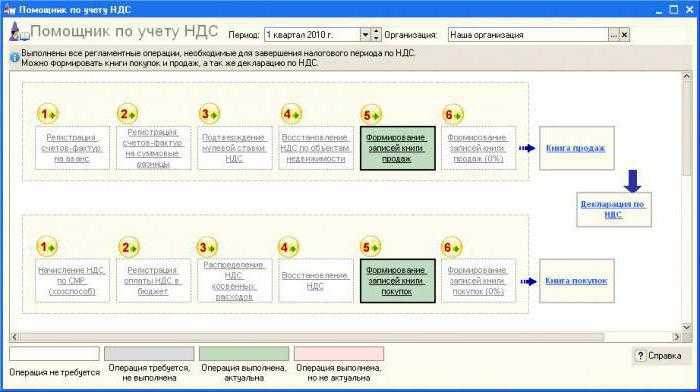
Task: Click step 2 icon above Регистрация счетов-фактур на суммовые разницы
Action: point(127,114)
